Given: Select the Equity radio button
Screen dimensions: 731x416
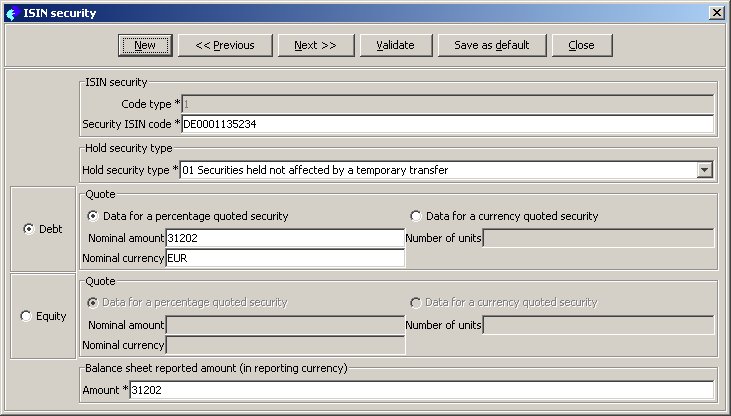Looking at the screenshot, I should tap(27, 316).
